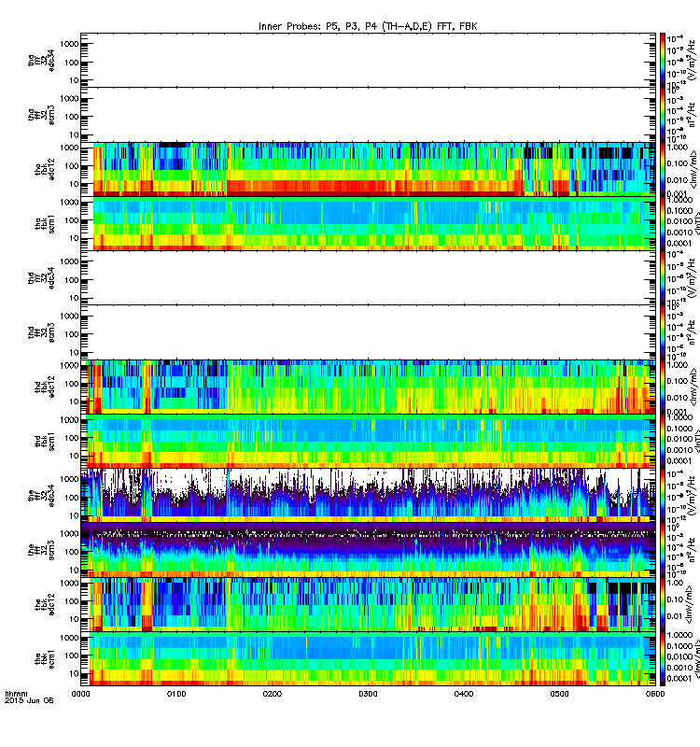The width and height of the screenshot is (700, 747).
Task: Click the color bar beside thd fbk edc12
Action: [x=663, y=387]
